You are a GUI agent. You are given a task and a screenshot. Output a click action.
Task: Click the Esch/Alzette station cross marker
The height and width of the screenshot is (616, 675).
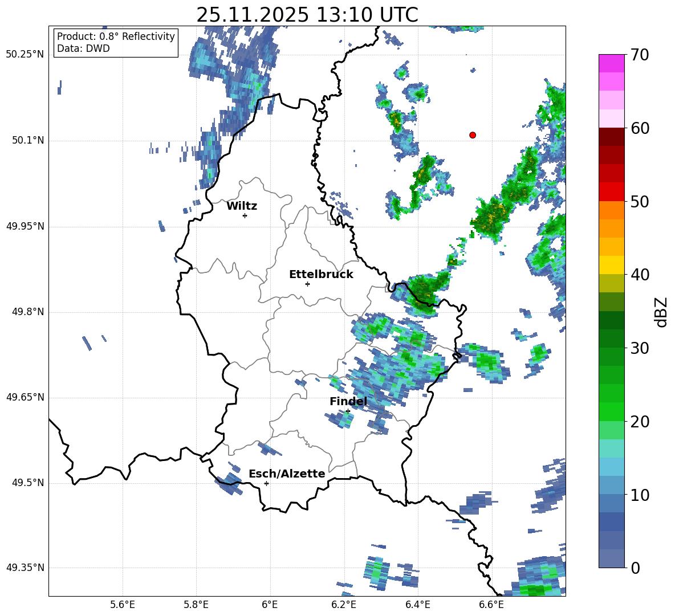click(266, 483)
